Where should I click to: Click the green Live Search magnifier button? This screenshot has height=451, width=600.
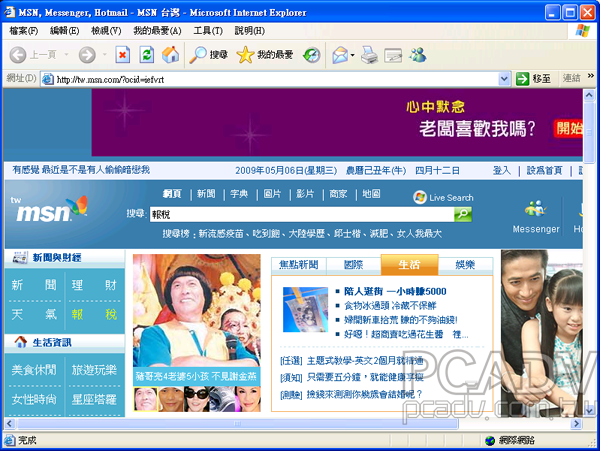click(x=463, y=214)
